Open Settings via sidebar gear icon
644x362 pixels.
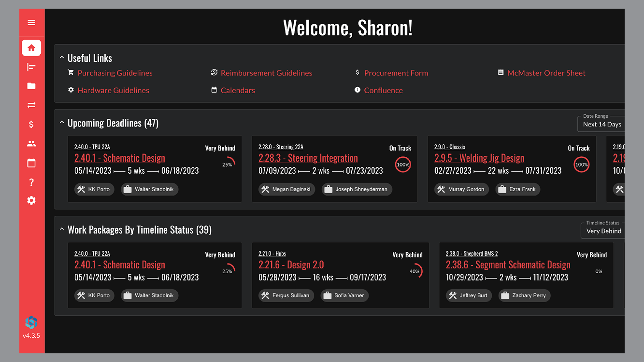click(31, 200)
